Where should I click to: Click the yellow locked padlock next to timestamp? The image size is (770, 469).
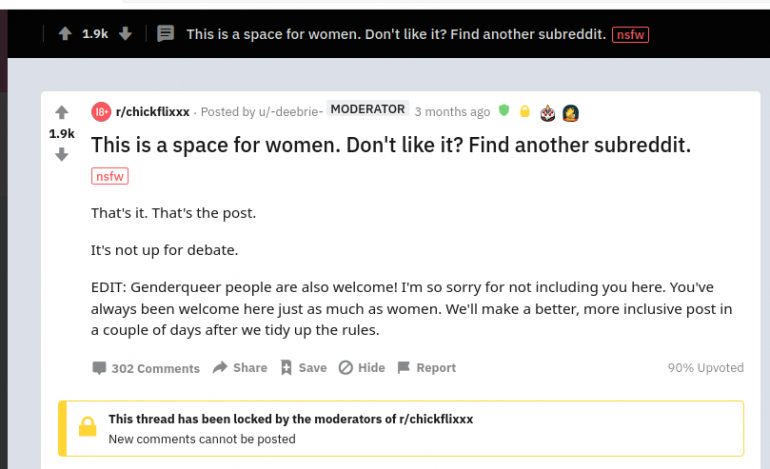click(524, 111)
